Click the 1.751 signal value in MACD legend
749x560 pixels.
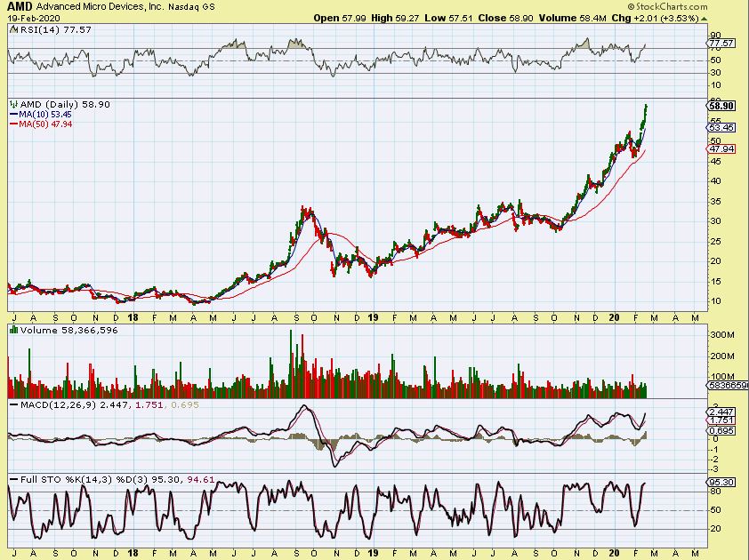click(149, 404)
